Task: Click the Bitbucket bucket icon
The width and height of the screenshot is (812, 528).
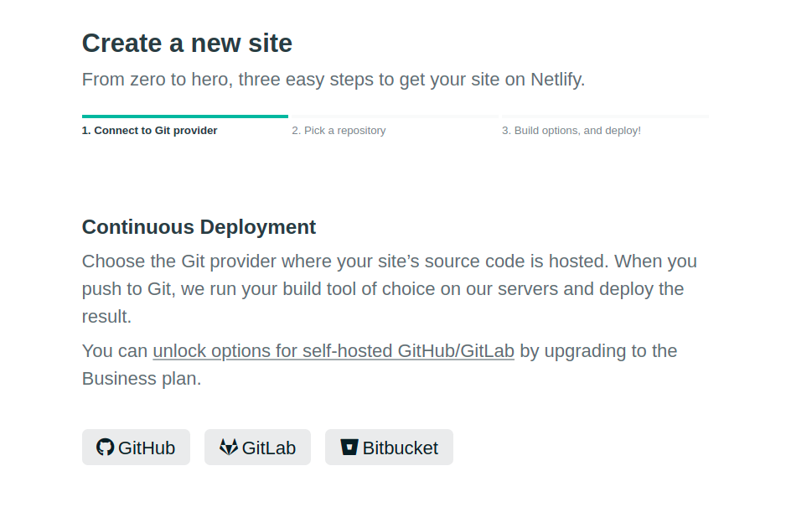Action: coord(349,448)
